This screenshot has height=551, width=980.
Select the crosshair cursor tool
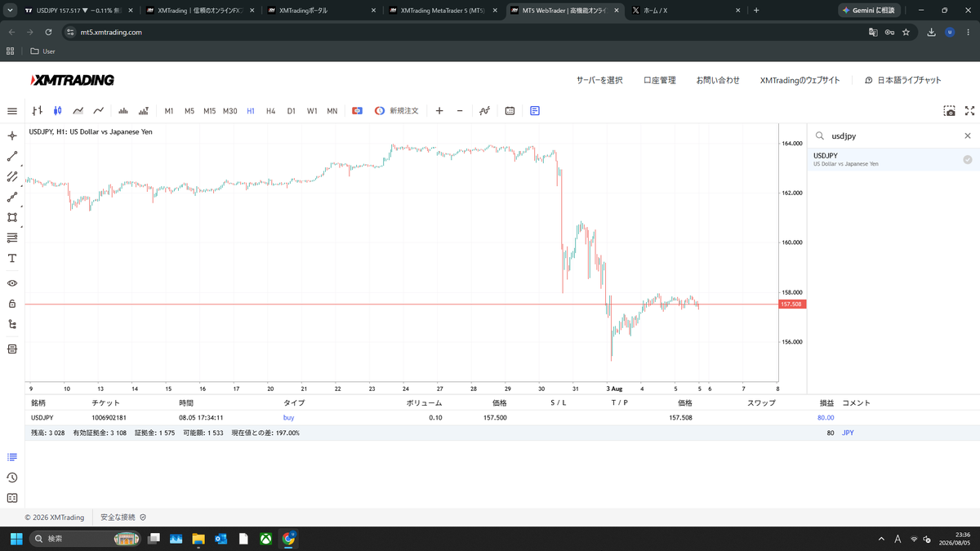[12, 136]
